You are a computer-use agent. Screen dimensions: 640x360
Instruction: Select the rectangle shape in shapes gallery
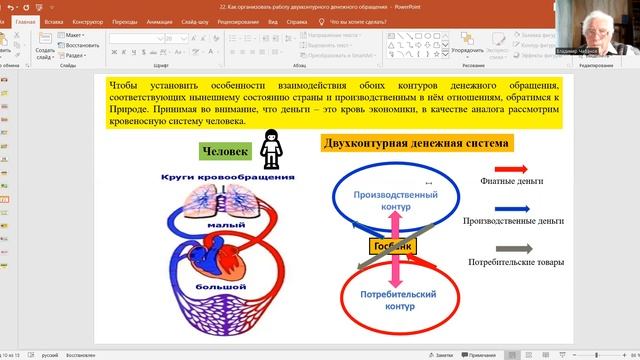click(x=418, y=36)
